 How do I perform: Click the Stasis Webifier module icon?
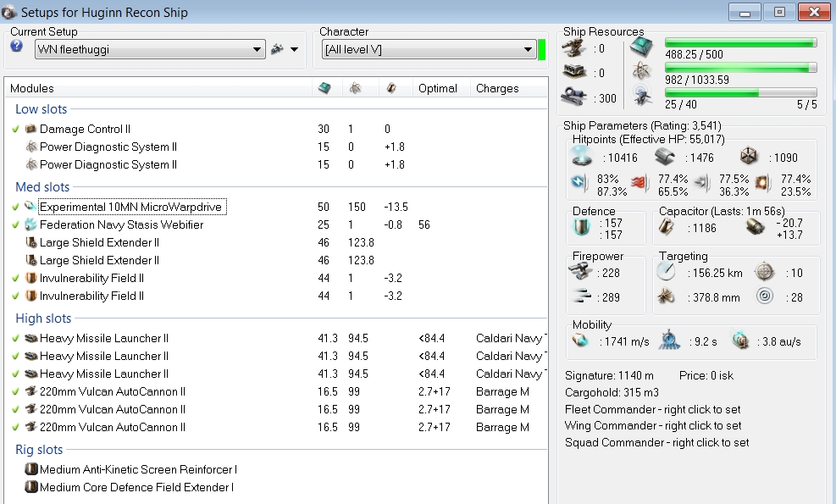point(31,224)
